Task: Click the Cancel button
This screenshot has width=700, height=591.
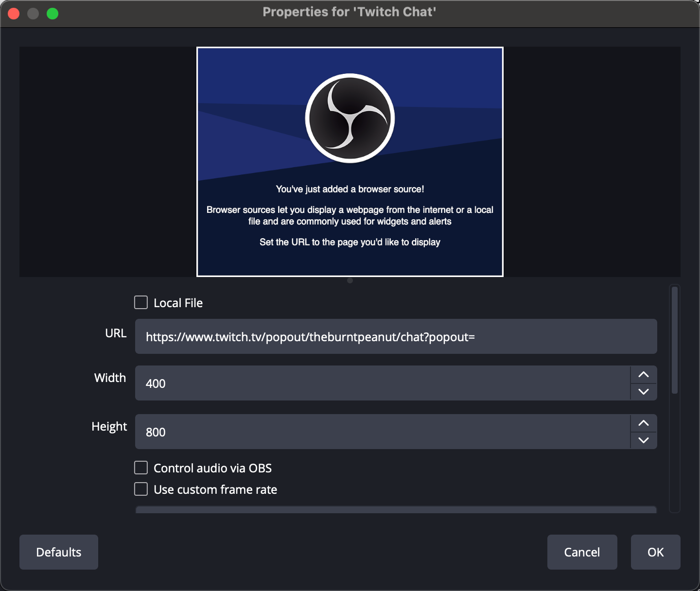Action: [582, 552]
